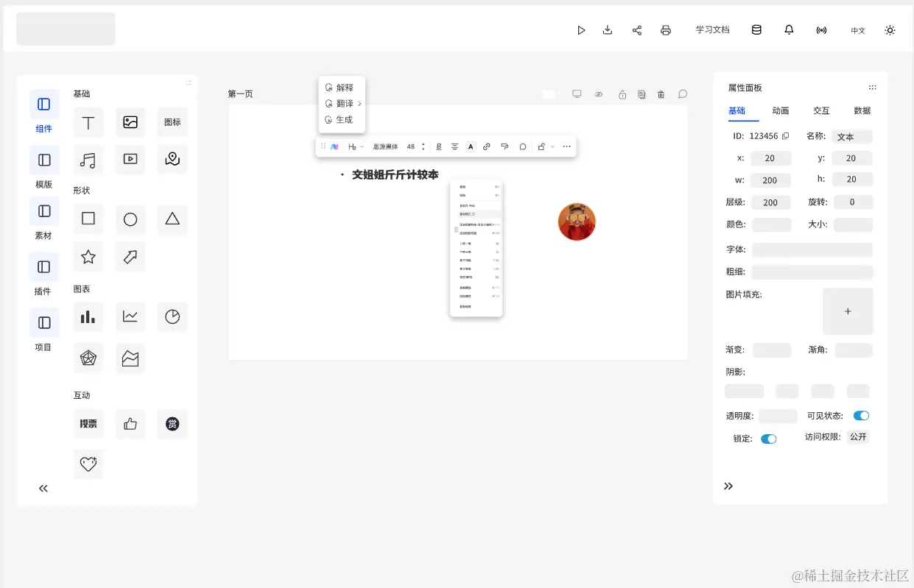Insert a star shape
The height and width of the screenshot is (588, 914).
88,257
